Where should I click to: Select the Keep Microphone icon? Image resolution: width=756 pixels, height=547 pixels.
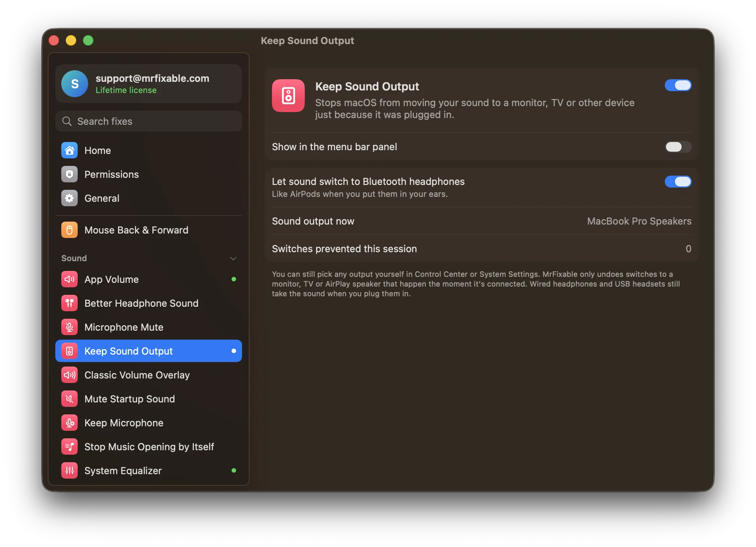click(69, 423)
